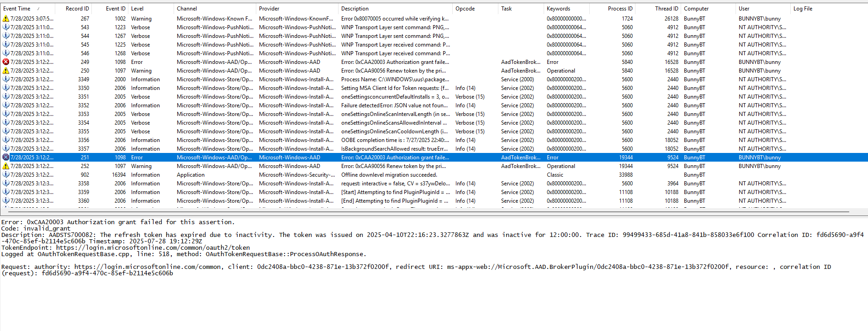Image resolution: width=868 pixels, height=331 pixels.
Task: Click the info icon on record 3356 row
Action: pos(6,140)
